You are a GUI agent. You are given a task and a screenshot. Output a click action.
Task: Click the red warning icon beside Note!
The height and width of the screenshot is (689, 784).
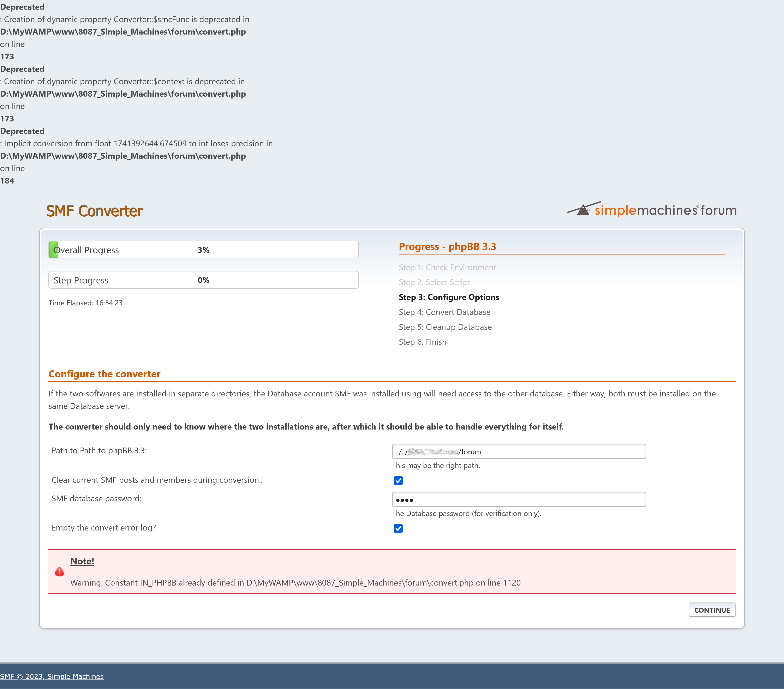click(59, 572)
